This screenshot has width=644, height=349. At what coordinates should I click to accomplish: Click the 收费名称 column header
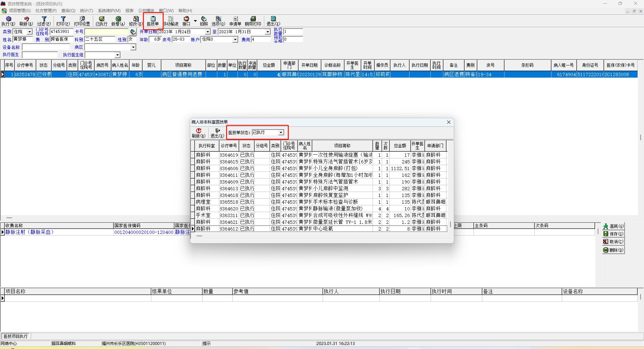click(59, 226)
